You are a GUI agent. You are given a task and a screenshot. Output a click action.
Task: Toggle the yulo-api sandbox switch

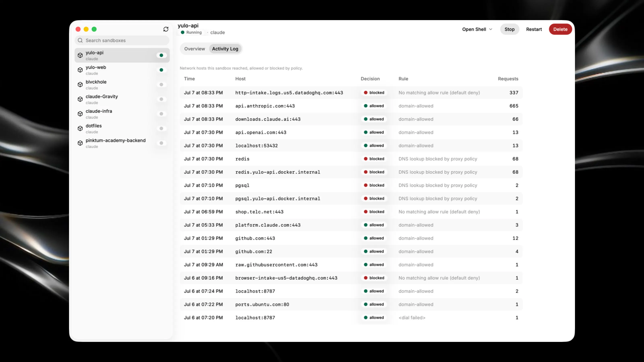click(161, 55)
